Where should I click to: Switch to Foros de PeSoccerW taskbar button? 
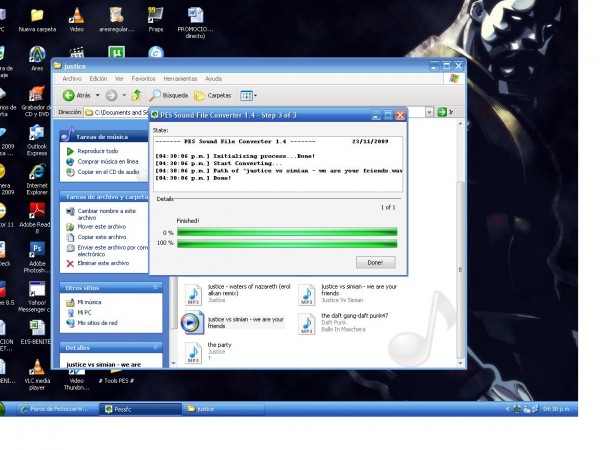point(56,409)
